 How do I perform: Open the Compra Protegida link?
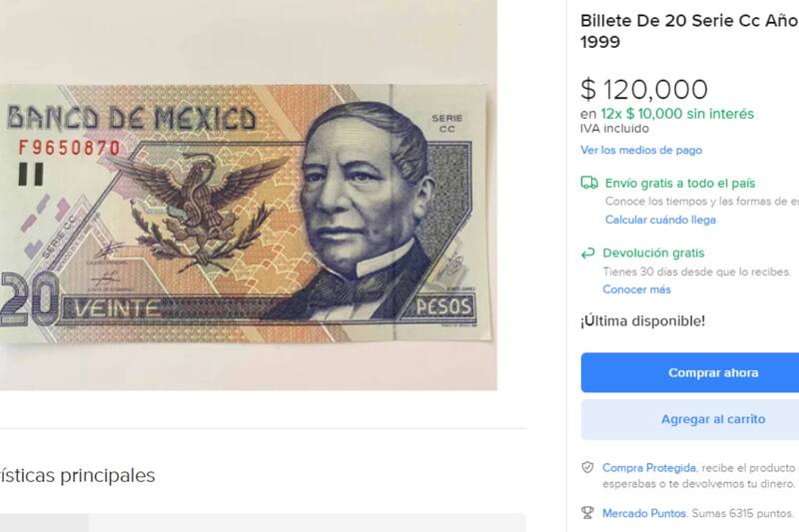(648, 468)
